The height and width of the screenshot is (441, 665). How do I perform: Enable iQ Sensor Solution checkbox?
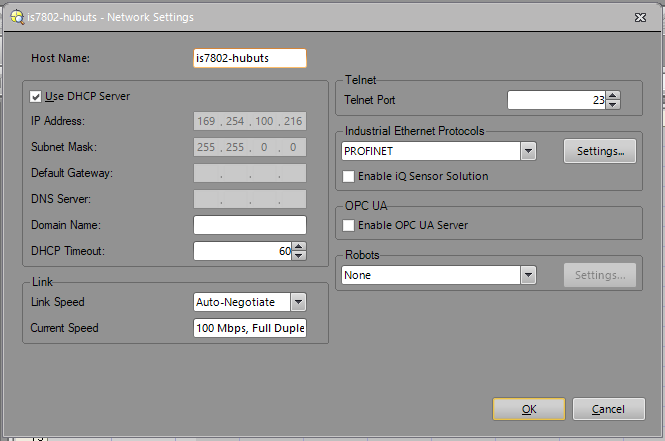click(x=348, y=176)
